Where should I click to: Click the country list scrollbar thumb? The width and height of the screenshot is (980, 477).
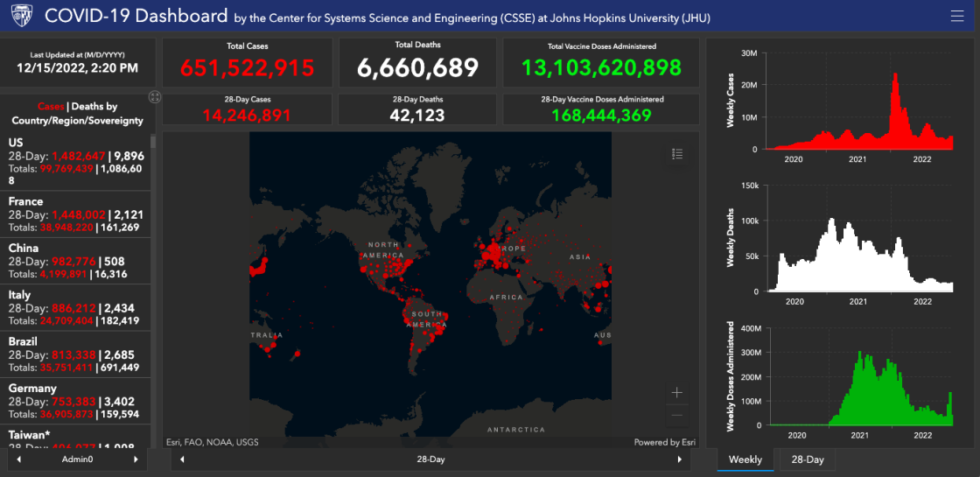tap(154, 143)
